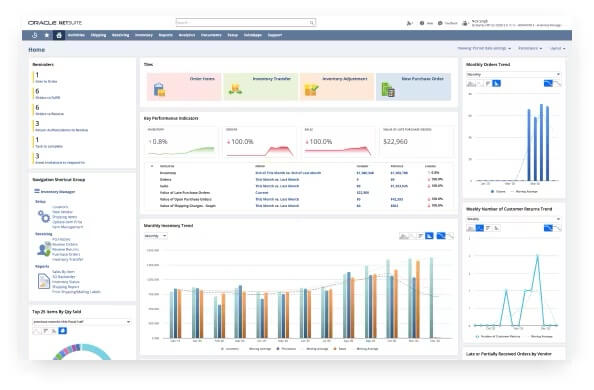Select area chart in Customer Returns Trend
594x390 pixels.
click(471, 228)
